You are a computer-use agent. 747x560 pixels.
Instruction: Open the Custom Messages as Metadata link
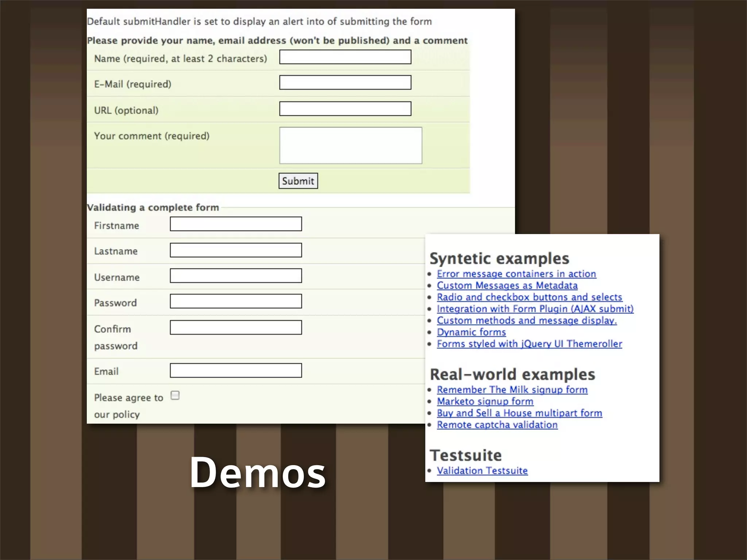pyautogui.click(x=507, y=285)
